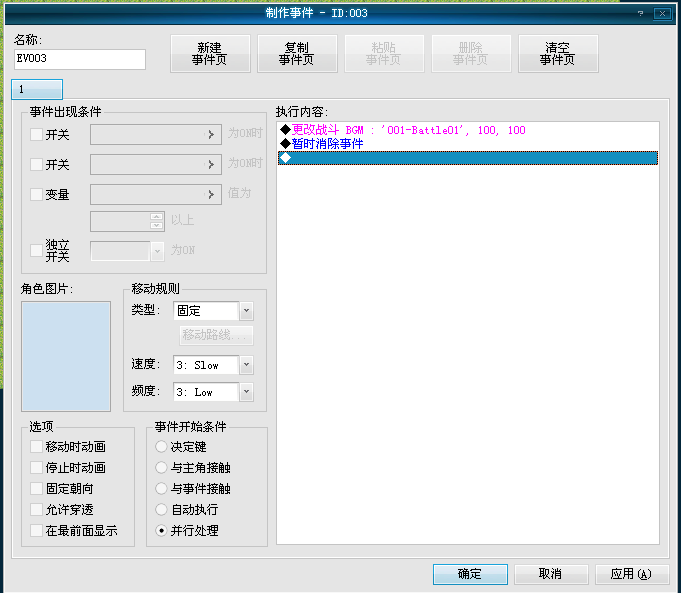
Task: Close the 制作事件 dialog
Action: pos(662,13)
